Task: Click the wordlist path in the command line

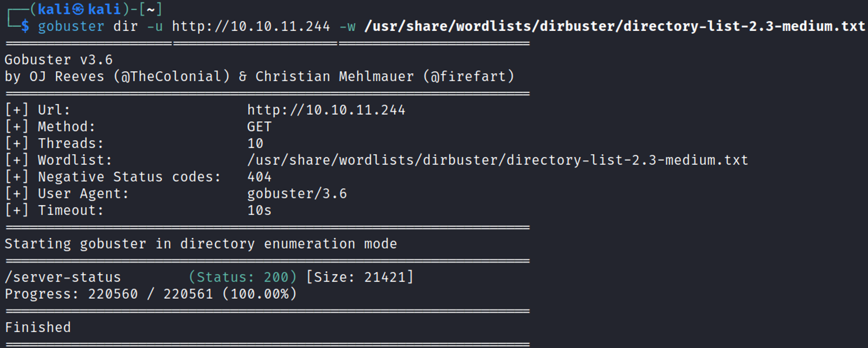Action: click(x=615, y=26)
